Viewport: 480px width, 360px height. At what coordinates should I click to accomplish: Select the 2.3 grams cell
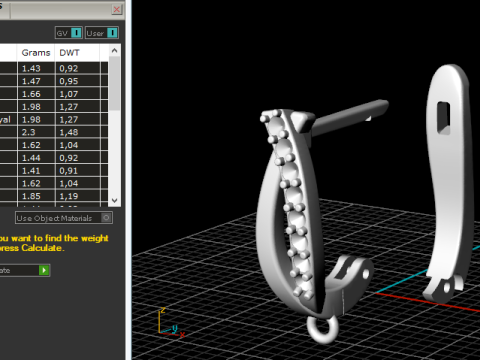36,132
